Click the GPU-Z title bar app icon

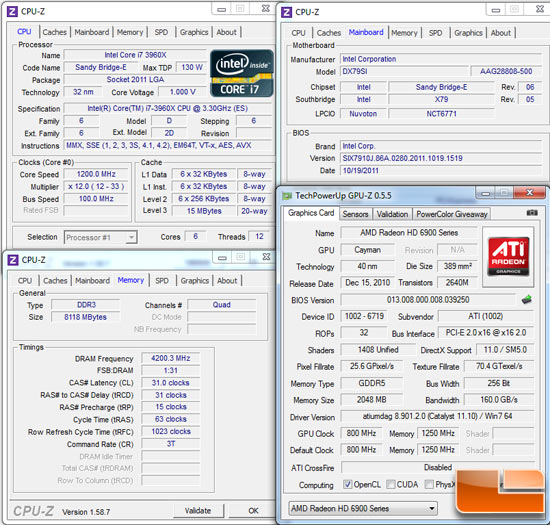[x=287, y=195]
